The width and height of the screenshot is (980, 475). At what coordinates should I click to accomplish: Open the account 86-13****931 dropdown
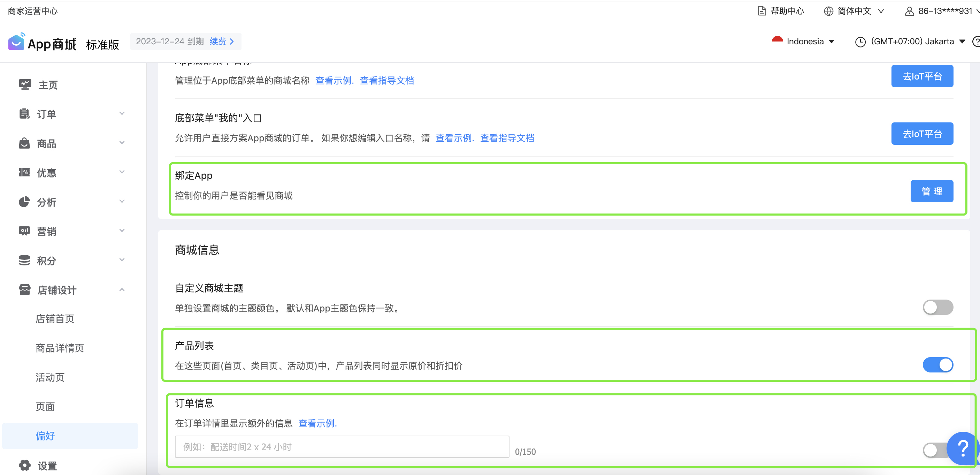[x=942, y=11]
